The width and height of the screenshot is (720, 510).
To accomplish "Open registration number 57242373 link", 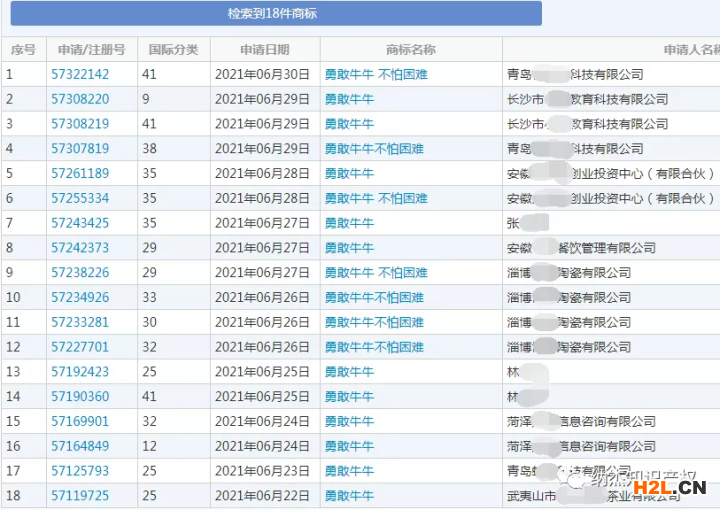I will coord(80,248).
